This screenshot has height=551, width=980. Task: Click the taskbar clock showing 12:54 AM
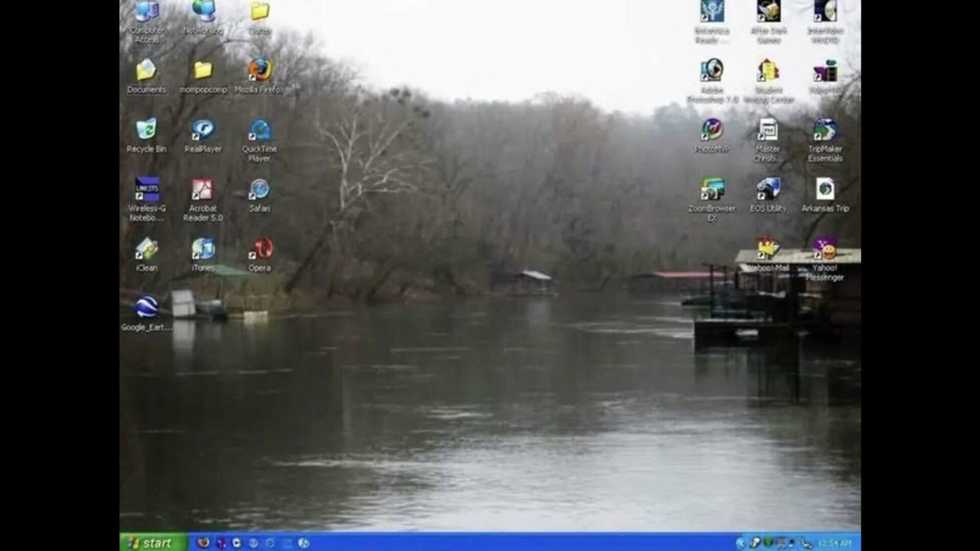click(x=835, y=543)
